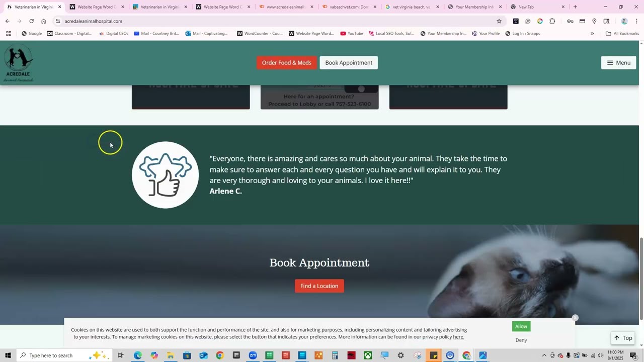Open the Local SEO Tools bookmark
This screenshot has width=644, height=362.
pyautogui.click(x=391, y=34)
